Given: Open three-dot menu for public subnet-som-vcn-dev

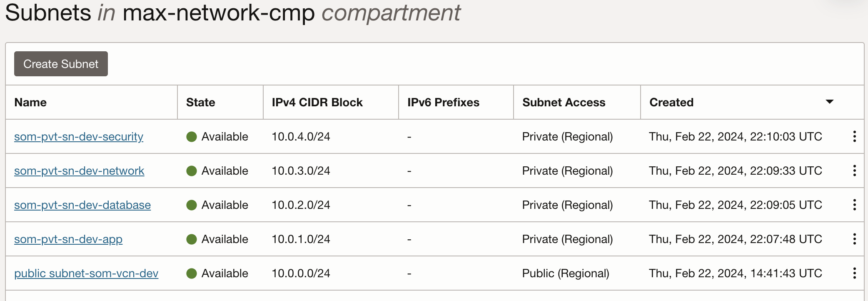Looking at the screenshot, I should [854, 273].
